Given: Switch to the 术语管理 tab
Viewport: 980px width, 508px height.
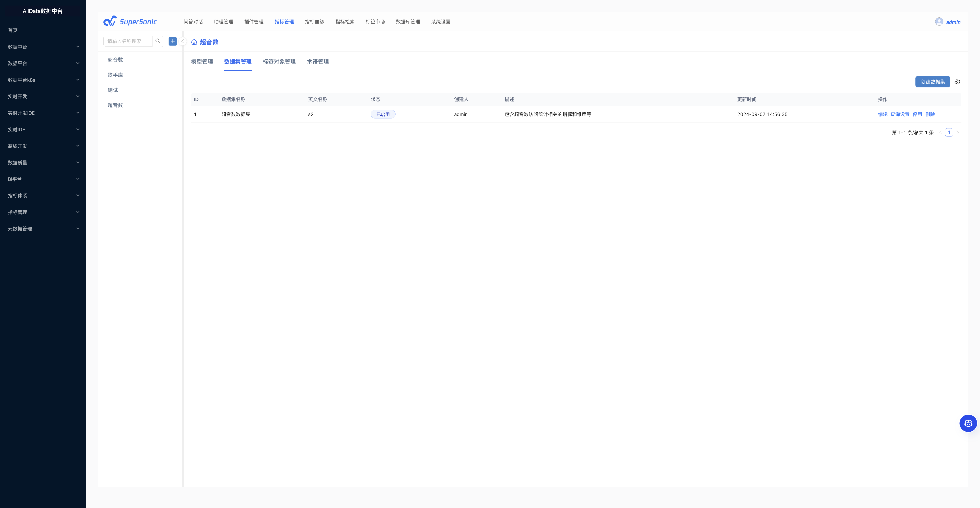Looking at the screenshot, I should tap(318, 62).
